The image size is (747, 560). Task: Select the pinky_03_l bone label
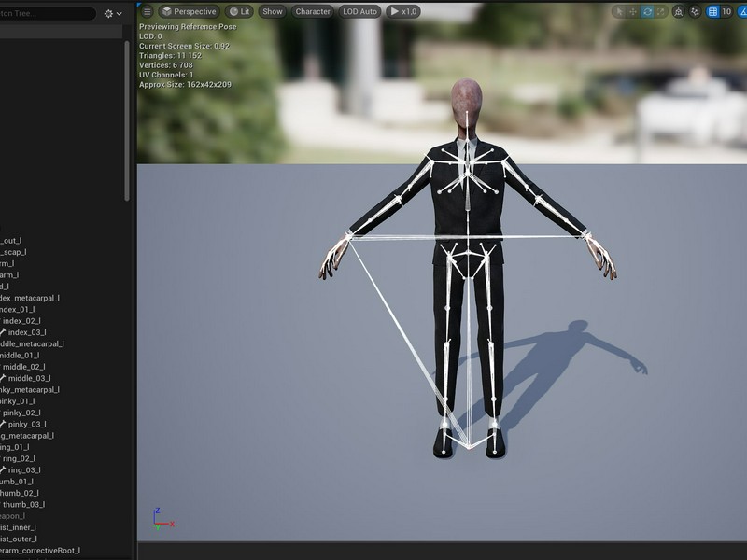click(27, 424)
